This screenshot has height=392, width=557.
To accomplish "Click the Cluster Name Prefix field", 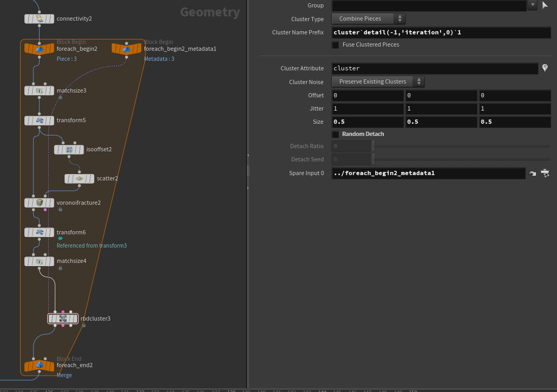I will (434, 33).
